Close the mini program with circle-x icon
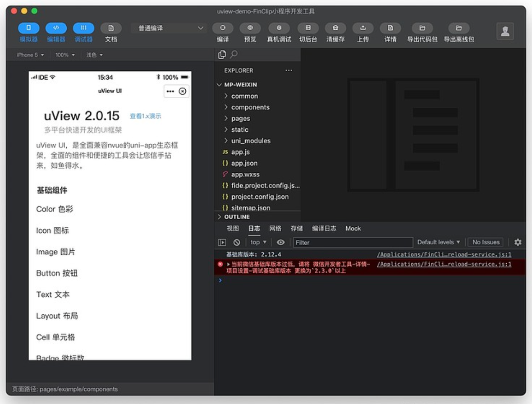Viewport: 532px width, 404px height. click(183, 91)
